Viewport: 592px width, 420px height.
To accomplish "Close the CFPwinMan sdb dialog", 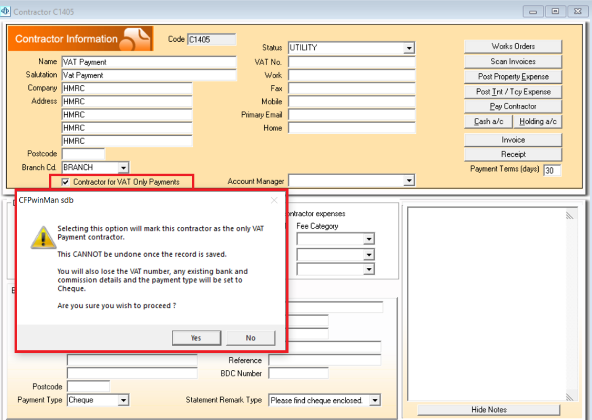I will coord(274,200).
